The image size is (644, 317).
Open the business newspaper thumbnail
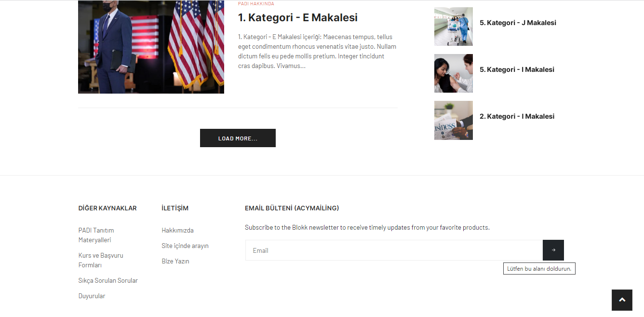453,120
